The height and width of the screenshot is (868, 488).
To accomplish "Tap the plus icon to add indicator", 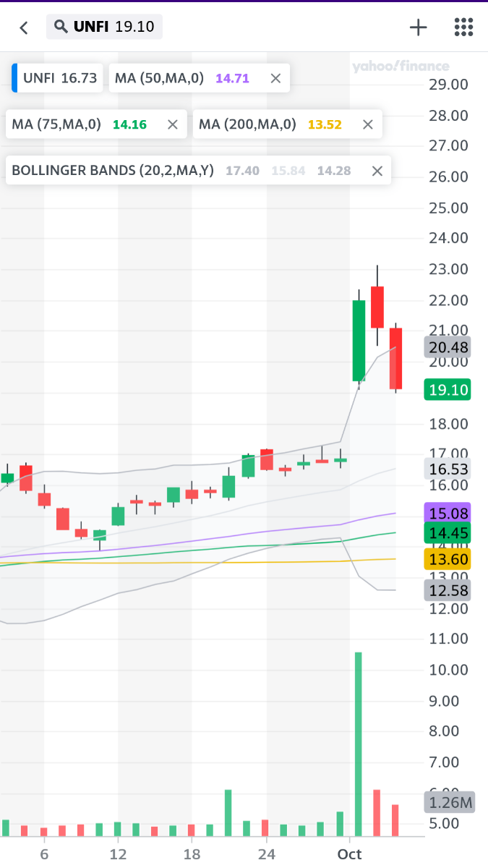I will pos(419,27).
